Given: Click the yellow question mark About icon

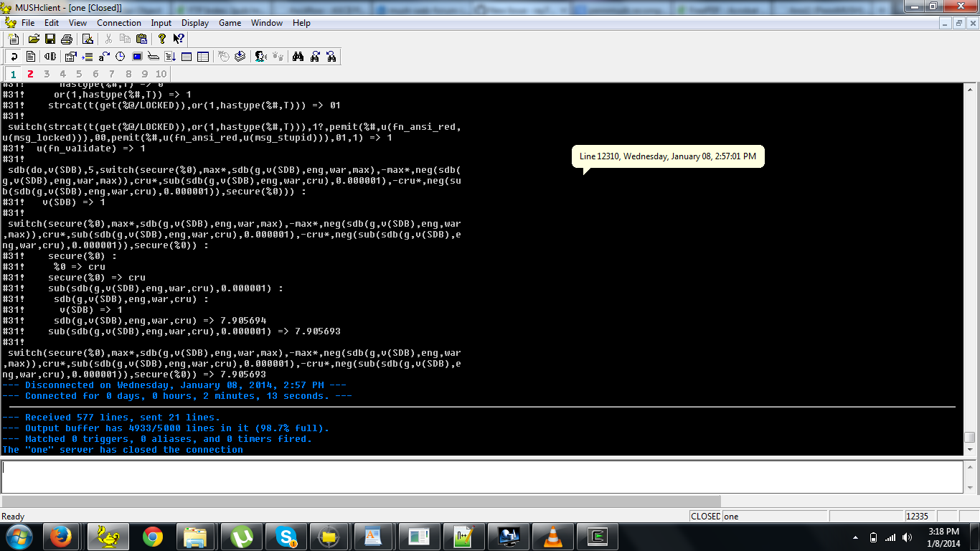Looking at the screenshot, I should [162, 39].
